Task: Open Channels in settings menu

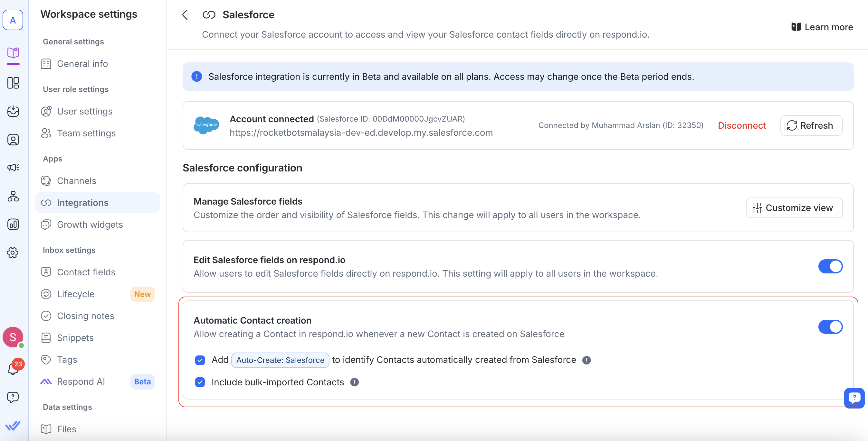Action: (x=76, y=181)
